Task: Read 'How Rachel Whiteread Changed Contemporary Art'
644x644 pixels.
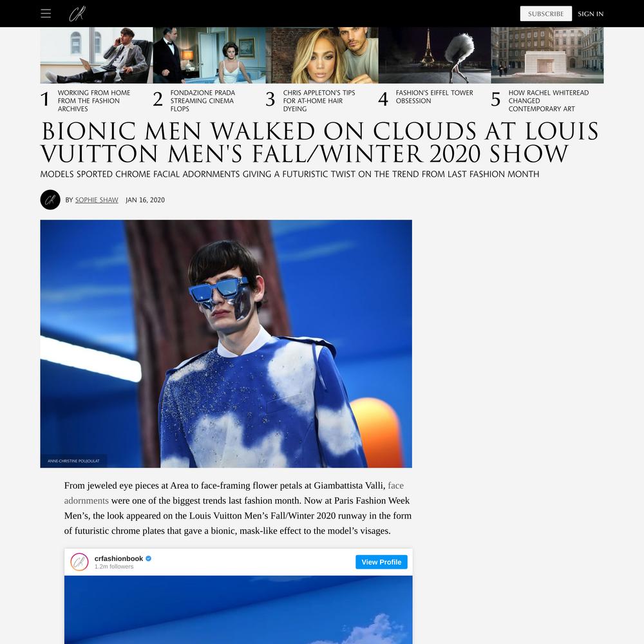Action: point(549,100)
